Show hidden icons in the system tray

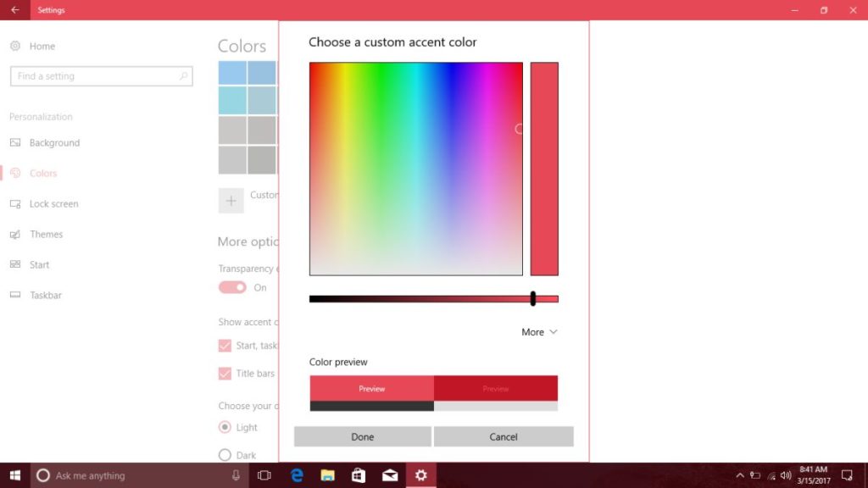click(740, 475)
